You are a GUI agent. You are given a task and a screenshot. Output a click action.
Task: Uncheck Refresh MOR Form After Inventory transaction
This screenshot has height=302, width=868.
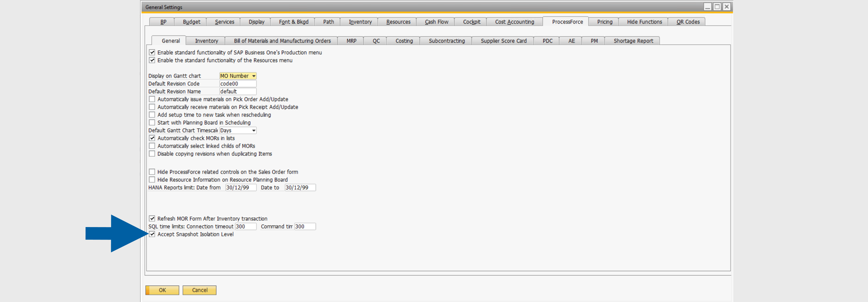tap(152, 218)
